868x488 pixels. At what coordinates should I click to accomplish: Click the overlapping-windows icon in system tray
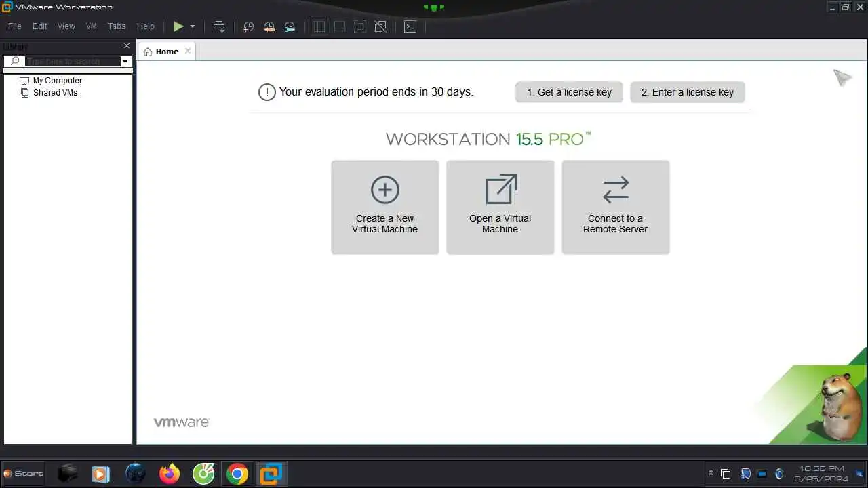click(x=726, y=474)
